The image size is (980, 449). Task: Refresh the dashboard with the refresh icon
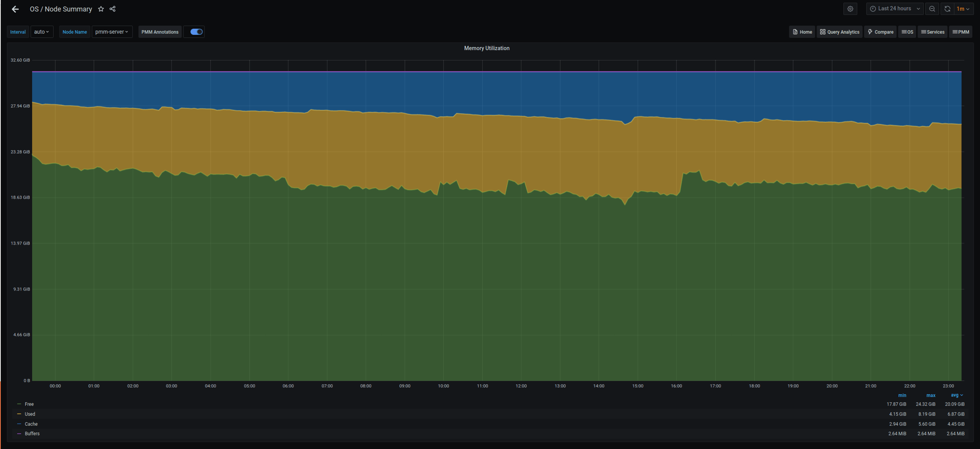(947, 8)
